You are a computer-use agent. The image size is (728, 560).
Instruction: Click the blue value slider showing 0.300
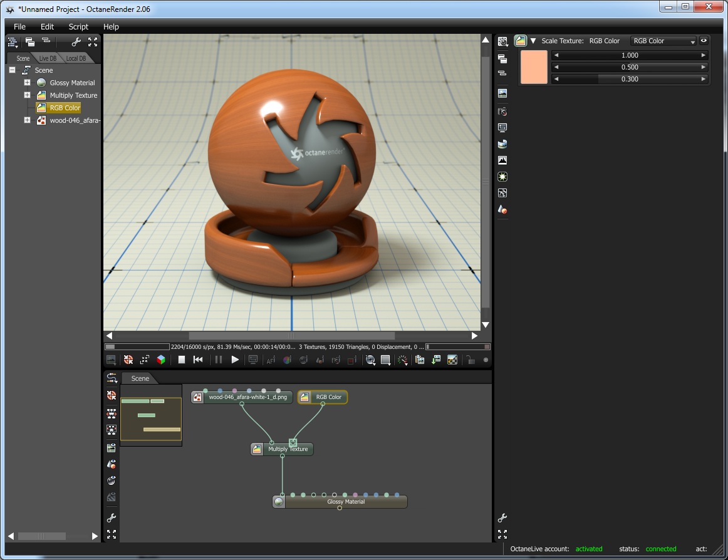(x=630, y=79)
